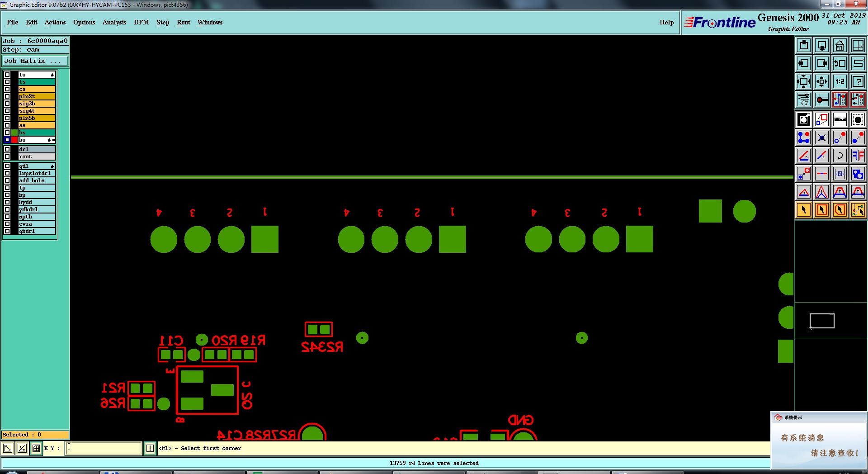
Task: Click the Job Matrix button
Action: coord(36,61)
